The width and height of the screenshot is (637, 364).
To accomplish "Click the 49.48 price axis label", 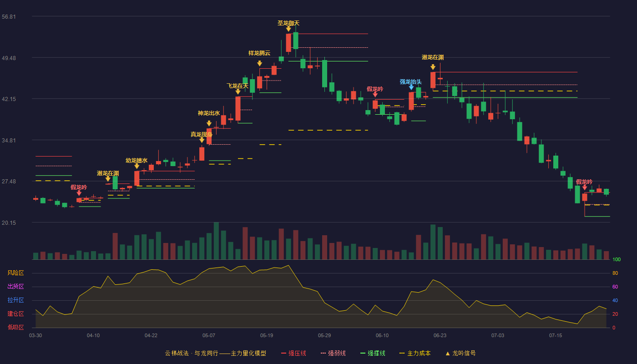I will point(9,58).
